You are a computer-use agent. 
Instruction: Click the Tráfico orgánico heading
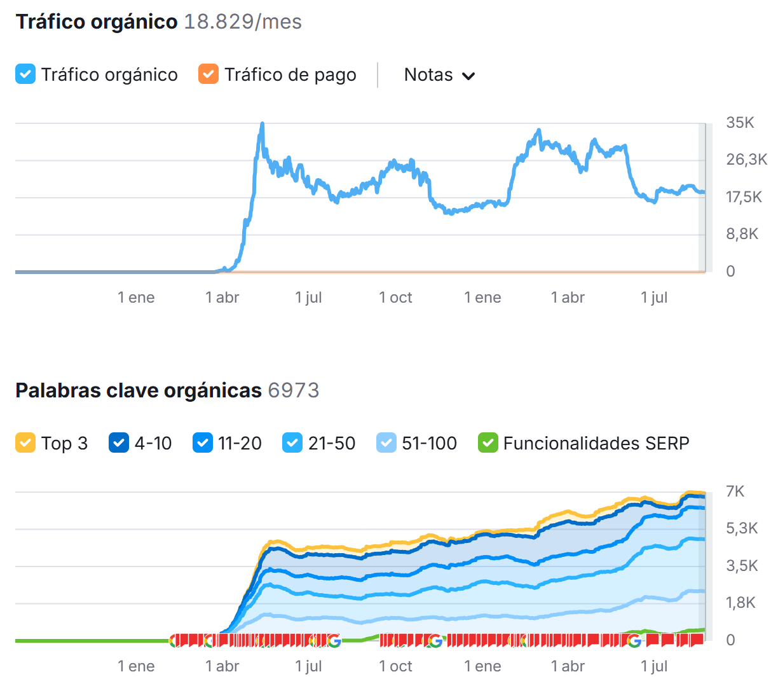96,22
